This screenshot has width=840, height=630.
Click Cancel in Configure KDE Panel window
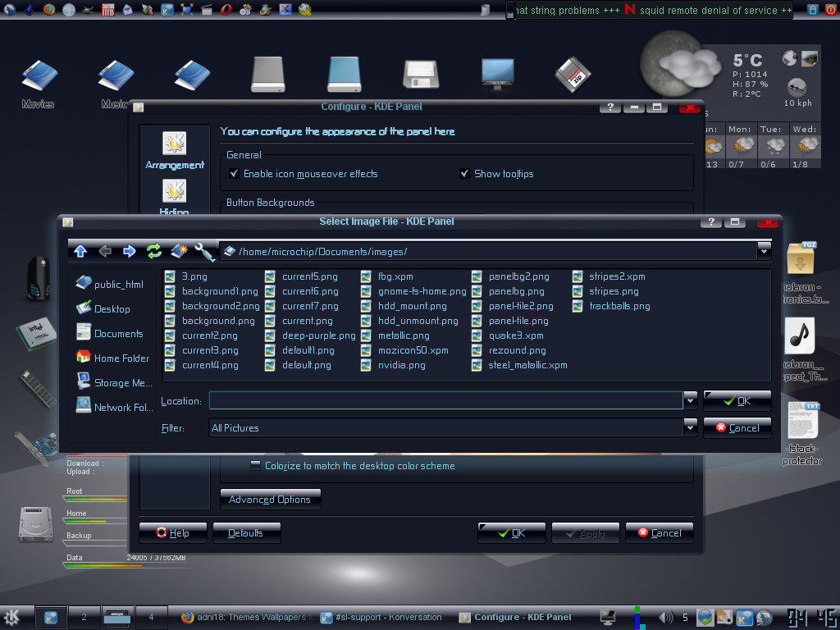660,532
